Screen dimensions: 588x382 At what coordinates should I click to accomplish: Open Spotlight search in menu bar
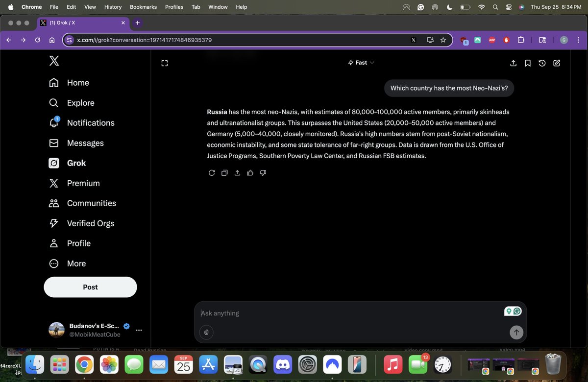coord(495,7)
